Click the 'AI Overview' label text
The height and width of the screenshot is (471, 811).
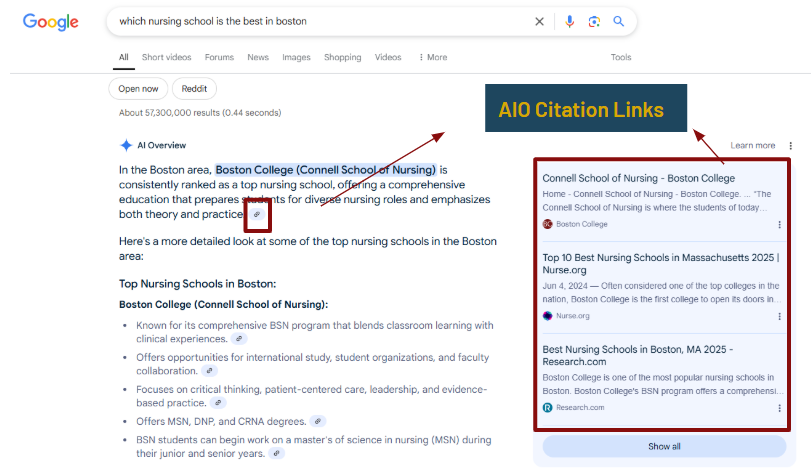[x=162, y=146]
